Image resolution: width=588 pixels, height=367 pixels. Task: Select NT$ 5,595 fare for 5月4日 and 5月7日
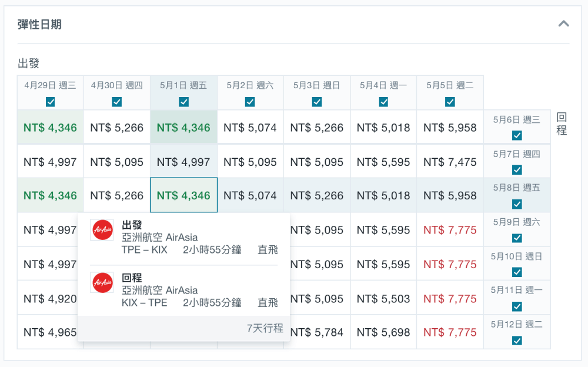pyautogui.click(x=383, y=162)
